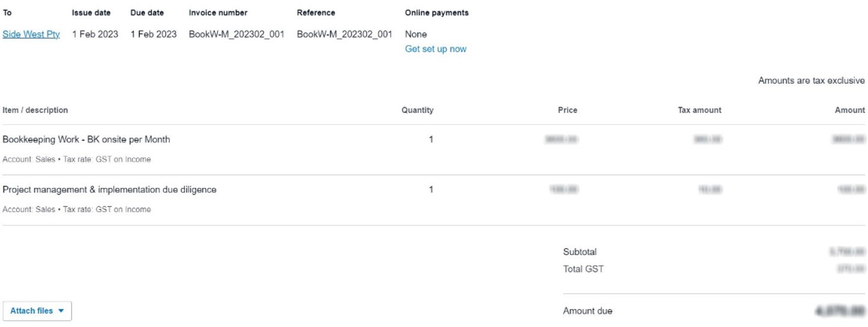Screen dimensions: 868x327
Task: Click the quantity of the Project management row
Action: pyautogui.click(x=431, y=189)
